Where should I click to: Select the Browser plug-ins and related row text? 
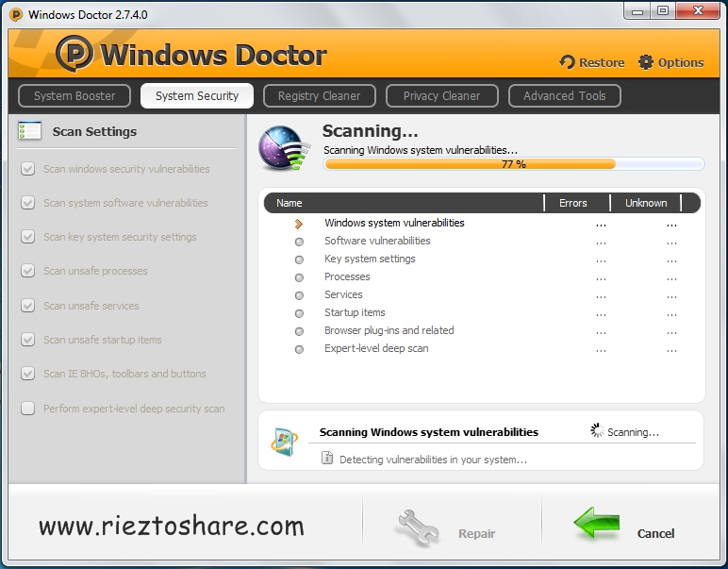pos(389,330)
